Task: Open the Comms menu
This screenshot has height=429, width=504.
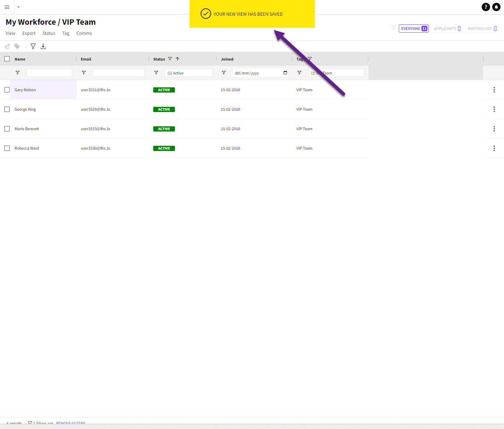Action: (x=84, y=33)
